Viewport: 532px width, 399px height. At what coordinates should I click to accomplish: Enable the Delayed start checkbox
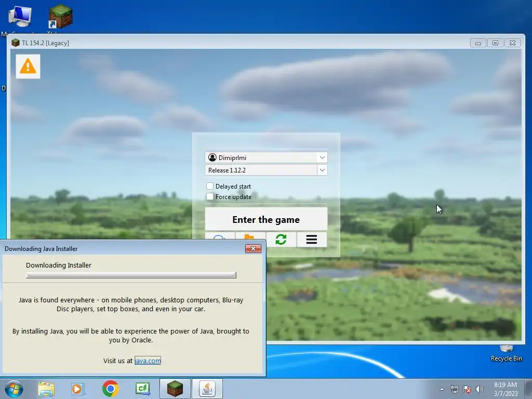(210, 186)
